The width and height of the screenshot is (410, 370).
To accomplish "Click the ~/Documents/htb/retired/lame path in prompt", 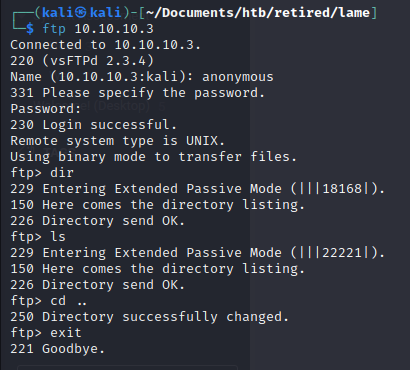I will point(258,13).
